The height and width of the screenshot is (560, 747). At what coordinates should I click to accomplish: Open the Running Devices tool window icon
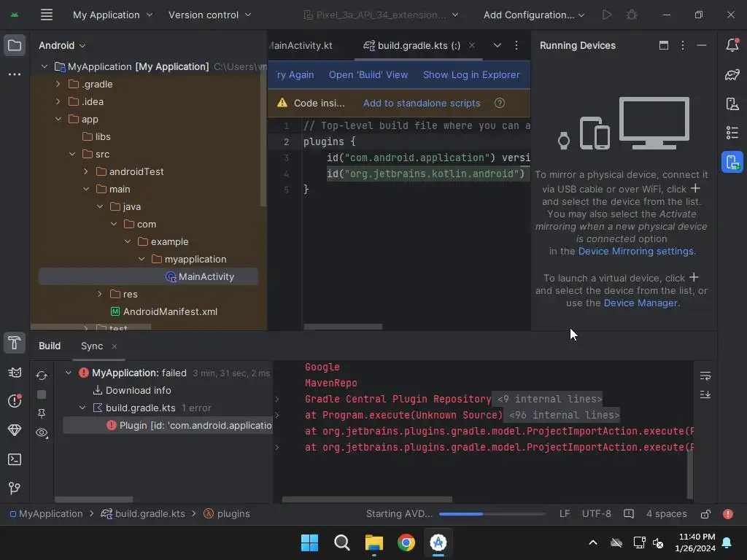(x=732, y=163)
